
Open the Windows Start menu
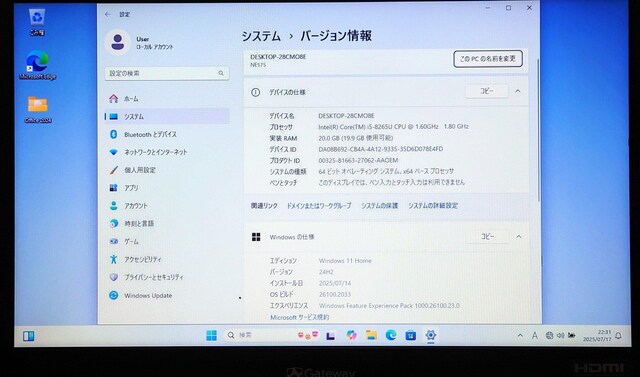tap(211, 335)
